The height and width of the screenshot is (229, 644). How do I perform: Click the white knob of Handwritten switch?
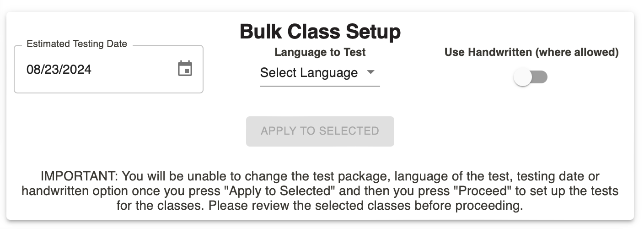click(522, 77)
